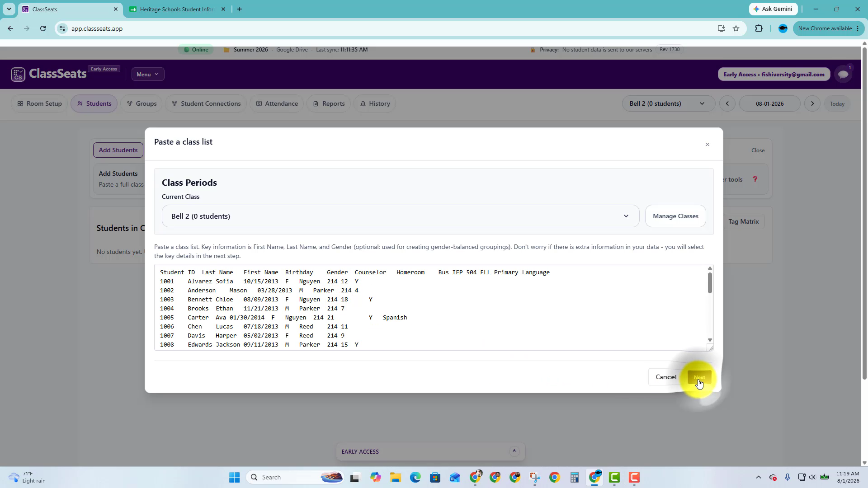Open Calculator from taskbar
Screen dimensions: 868x488
[575, 478]
